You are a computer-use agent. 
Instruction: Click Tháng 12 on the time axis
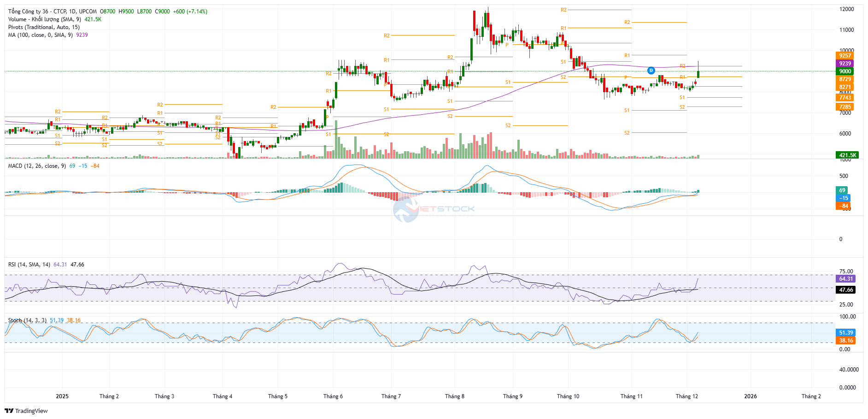(x=686, y=396)
